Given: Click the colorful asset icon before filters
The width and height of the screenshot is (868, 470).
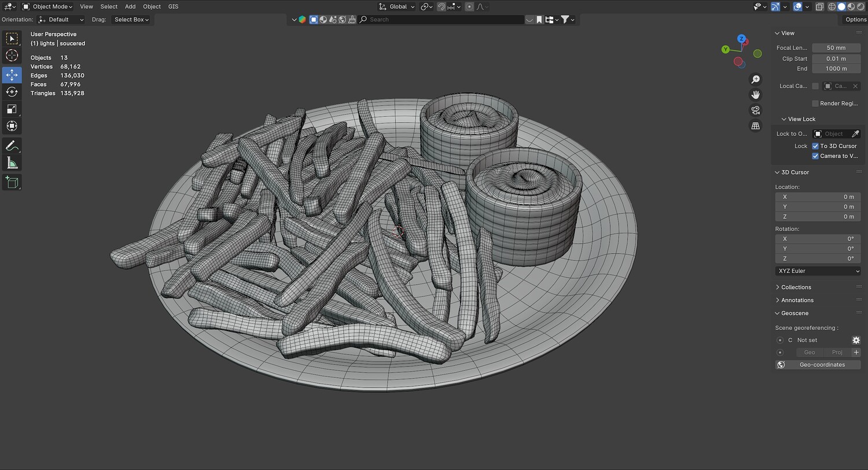Looking at the screenshot, I should [x=302, y=20].
